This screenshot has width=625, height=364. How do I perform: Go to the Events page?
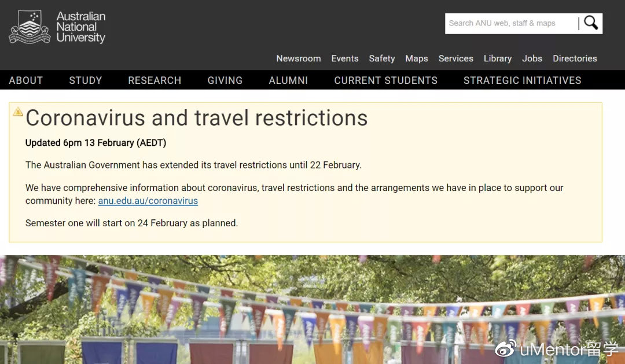[344, 58]
